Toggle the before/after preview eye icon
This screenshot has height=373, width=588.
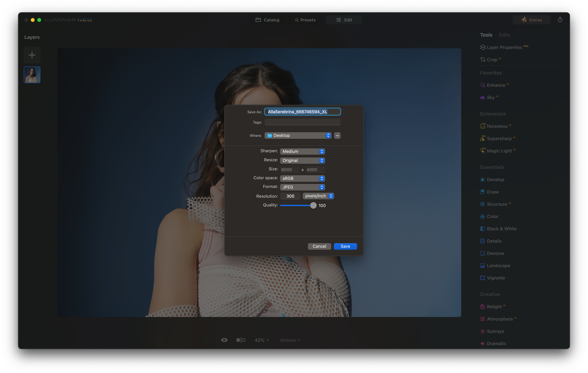(224, 339)
